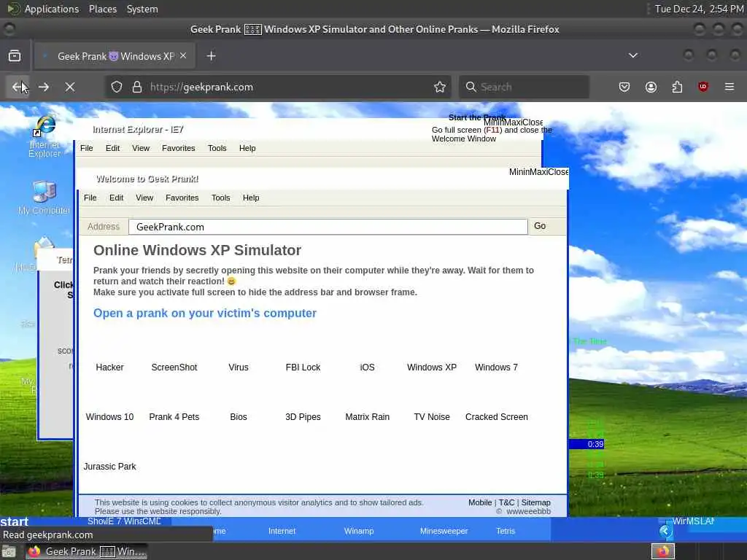Open the Prank 4 Pets link
This screenshot has width=747, height=560.
[174, 416]
